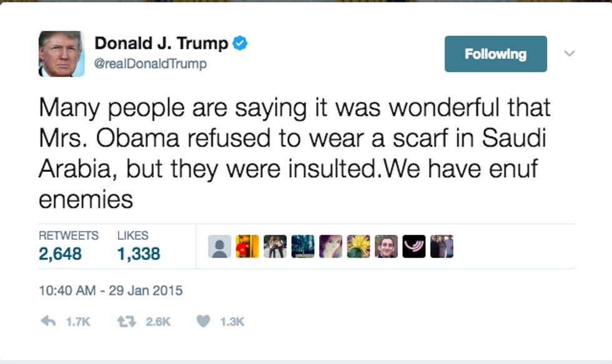The width and height of the screenshot is (612, 364).
Task: Click the 1.7K reply count
Action: [x=78, y=322]
